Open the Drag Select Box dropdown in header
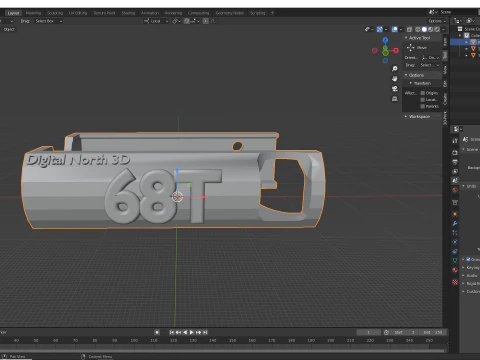Viewport: 480px width, 360px height. point(49,21)
